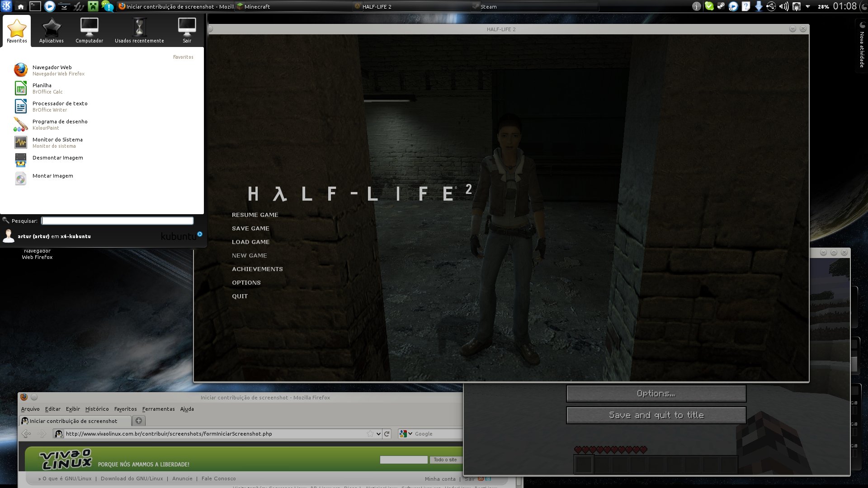Open the Computador tab in launcher
This screenshot has width=868, height=488.
pyautogui.click(x=90, y=31)
